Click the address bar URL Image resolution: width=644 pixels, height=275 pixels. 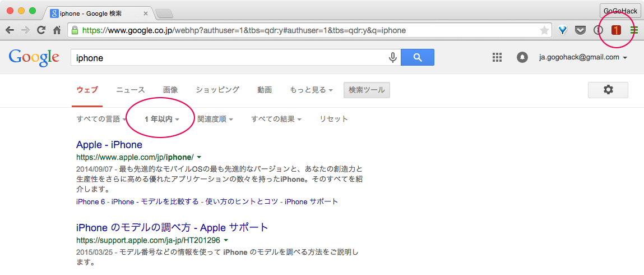tap(244, 30)
